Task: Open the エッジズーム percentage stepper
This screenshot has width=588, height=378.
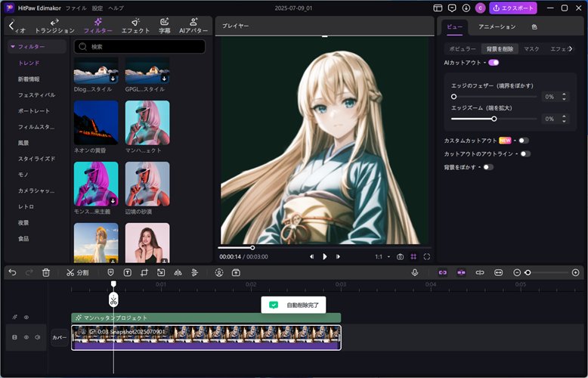Action: pos(564,119)
